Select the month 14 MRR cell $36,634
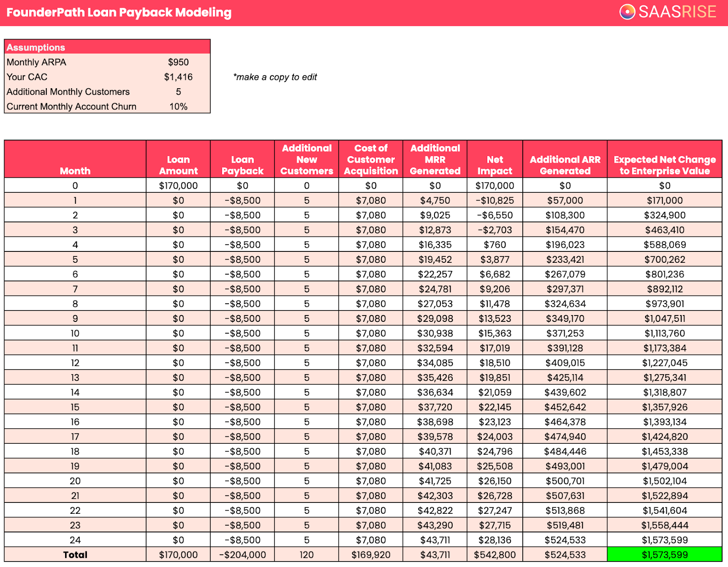Image resolution: width=728 pixels, height=567 pixels. pyautogui.click(x=435, y=392)
